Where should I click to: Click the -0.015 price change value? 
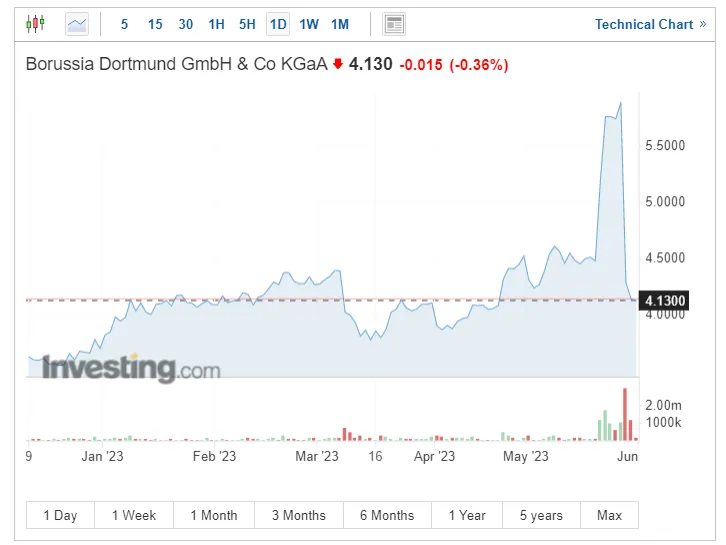click(x=421, y=65)
